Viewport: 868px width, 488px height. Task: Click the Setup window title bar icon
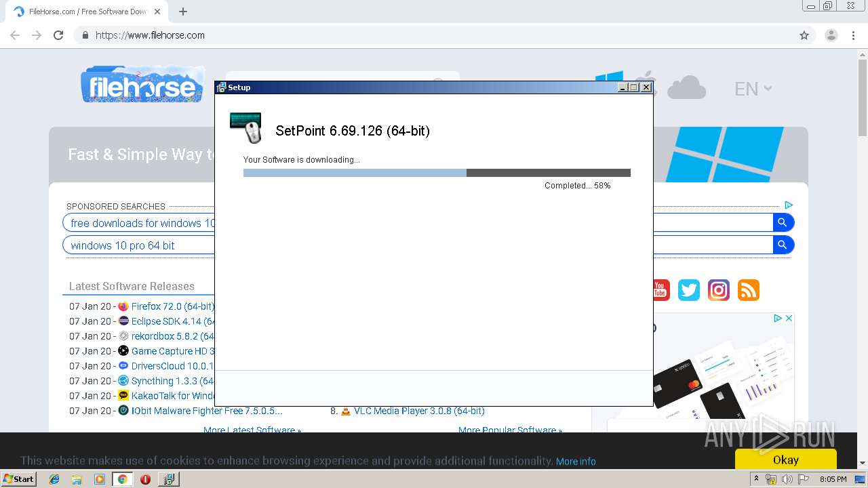pyautogui.click(x=221, y=87)
